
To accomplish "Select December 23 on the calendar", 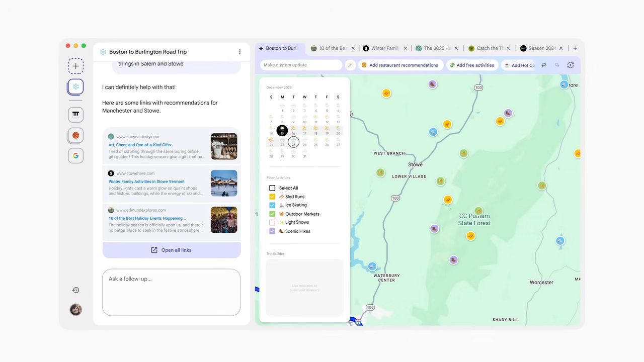I will tap(293, 142).
